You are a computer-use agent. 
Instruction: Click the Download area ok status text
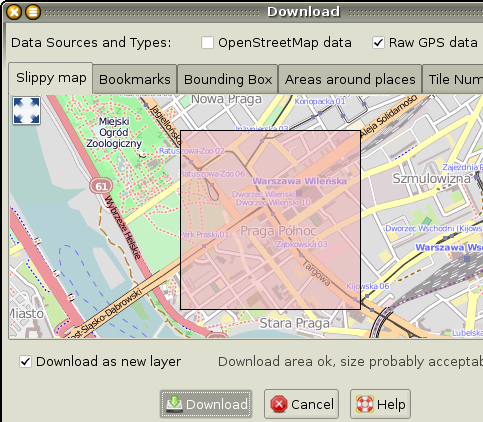(x=350, y=362)
